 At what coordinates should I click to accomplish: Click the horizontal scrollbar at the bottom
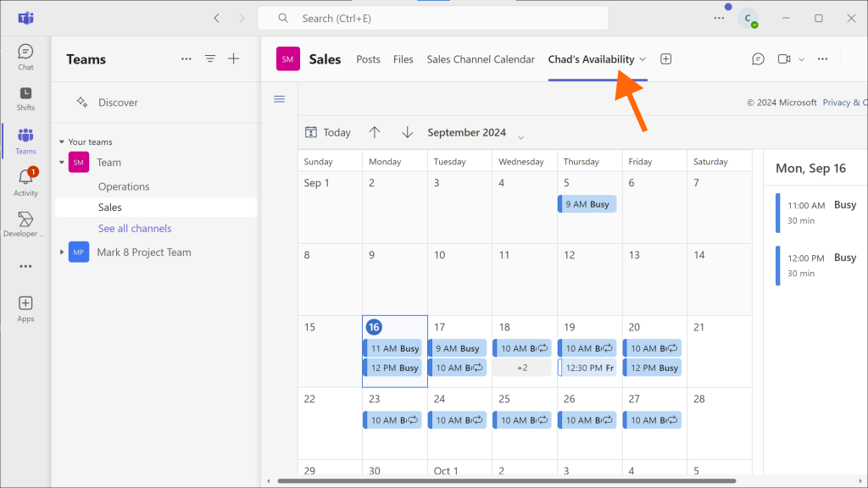507,481
